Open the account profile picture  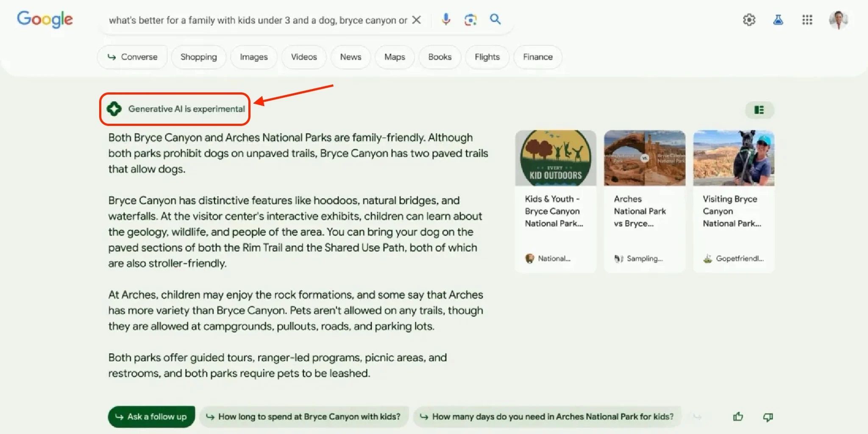tap(838, 20)
